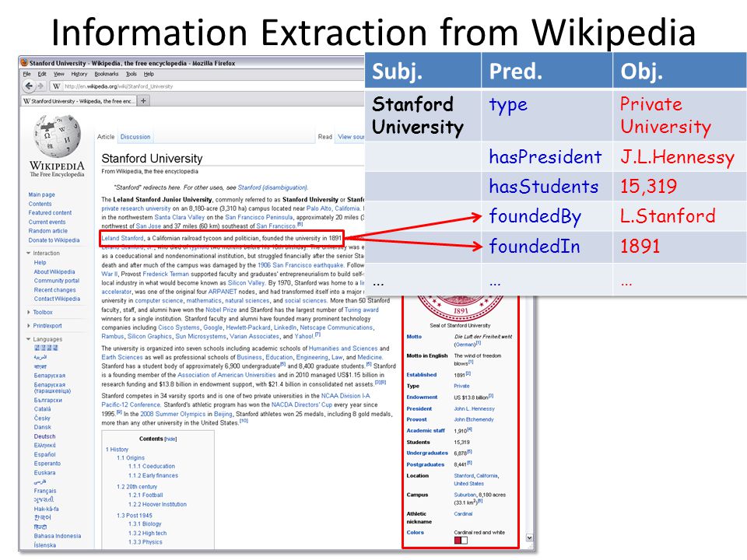Open the Frederick Terman link
The height and width of the screenshot is (560, 747).
tap(166, 275)
